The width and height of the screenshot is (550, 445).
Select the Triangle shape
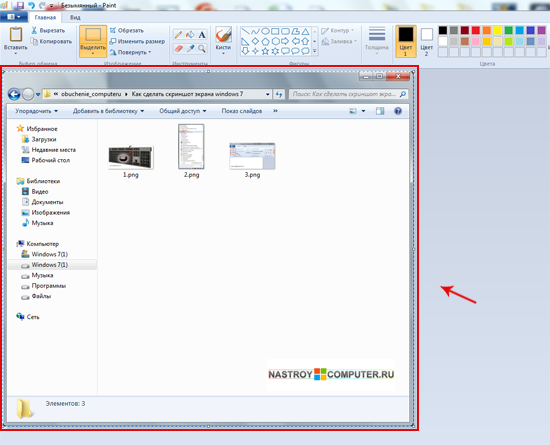(x=306, y=32)
